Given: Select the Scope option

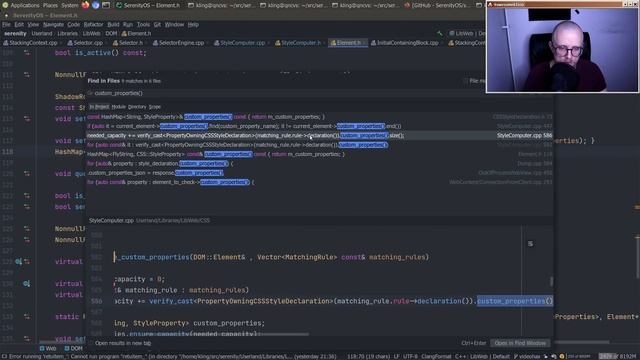Looking at the screenshot, I should pos(155,107).
